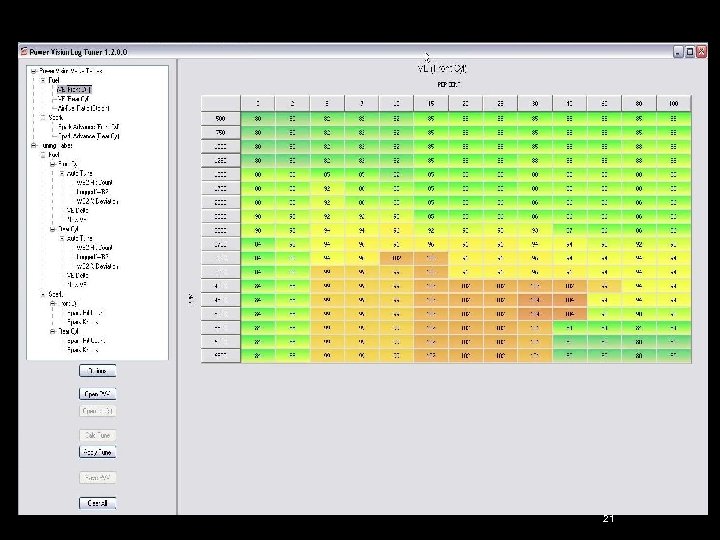Collapse Front Cyl node under Tuning Tables Spark

pos(52,304)
